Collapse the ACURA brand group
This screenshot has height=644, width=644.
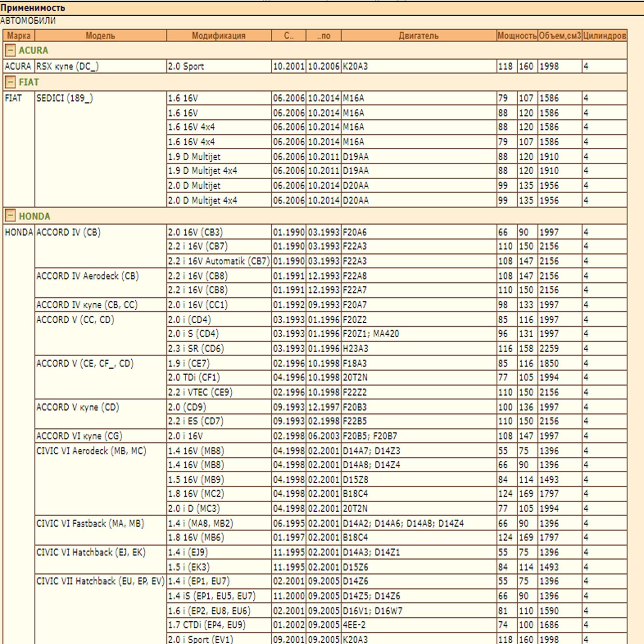click(10, 50)
